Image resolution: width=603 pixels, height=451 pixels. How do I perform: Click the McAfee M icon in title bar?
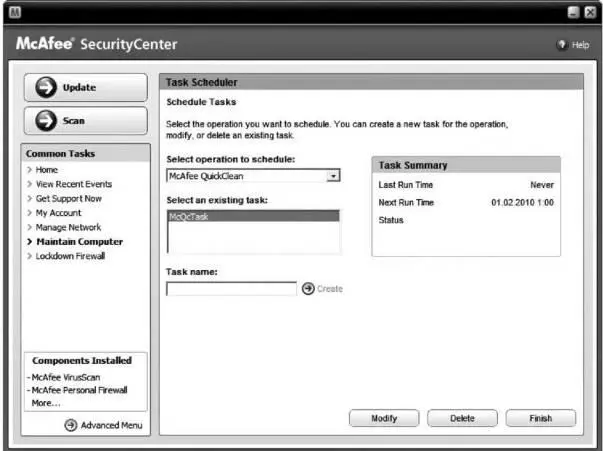coord(15,12)
